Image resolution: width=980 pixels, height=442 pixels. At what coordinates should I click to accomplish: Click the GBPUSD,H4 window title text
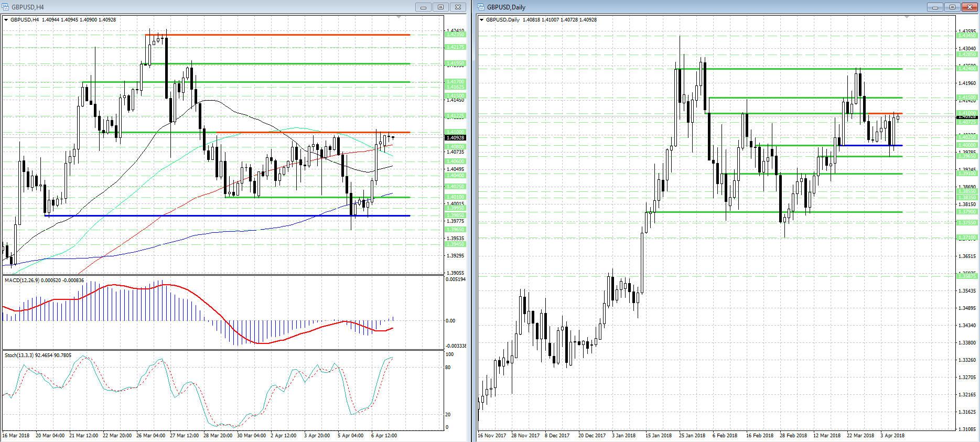[x=28, y=7]
